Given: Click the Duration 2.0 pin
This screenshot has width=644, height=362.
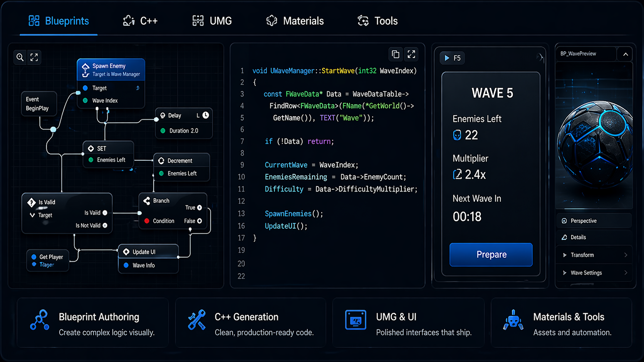Looking at the screenshot, I should pos(163,131).
